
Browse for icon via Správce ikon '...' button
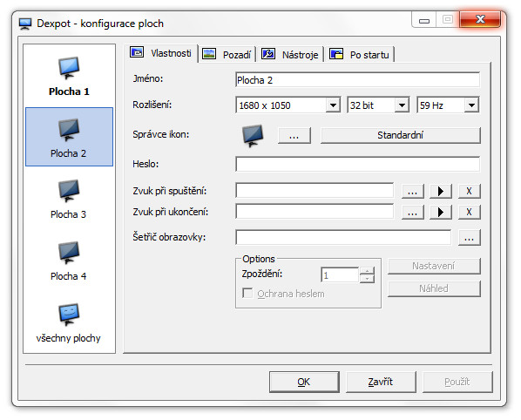click(x=294, y=136)
